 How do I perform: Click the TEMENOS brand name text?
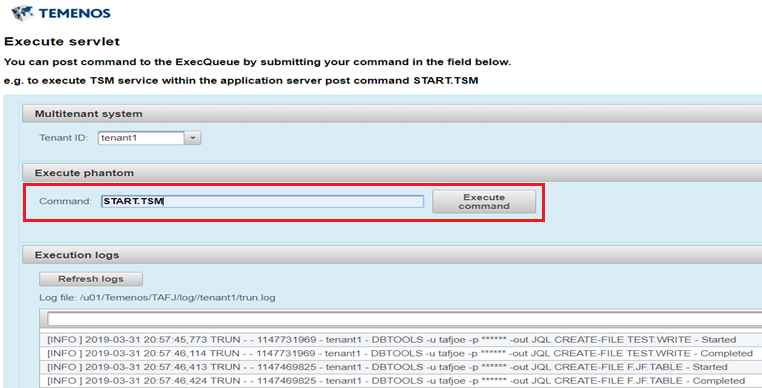(74, 13)
